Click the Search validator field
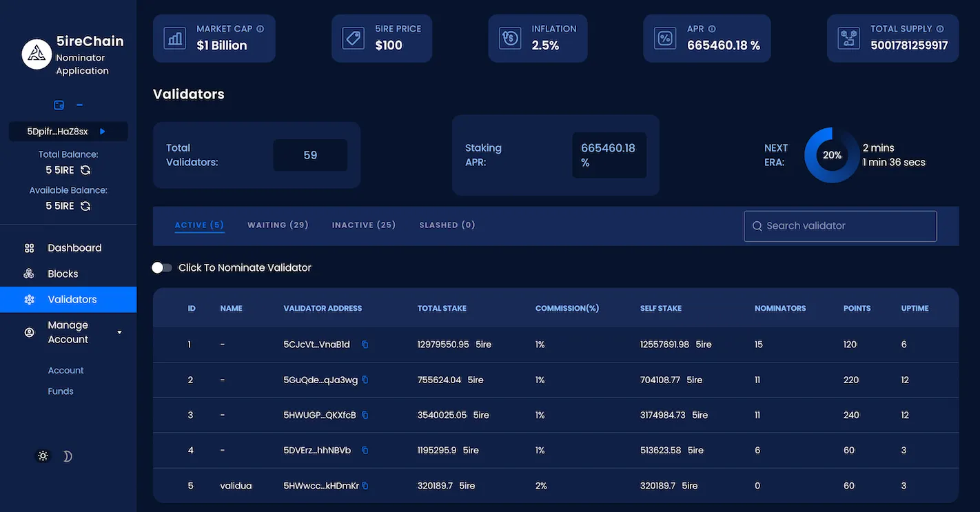The width and height of the screenshot is (980, 512). coord(840,226)
